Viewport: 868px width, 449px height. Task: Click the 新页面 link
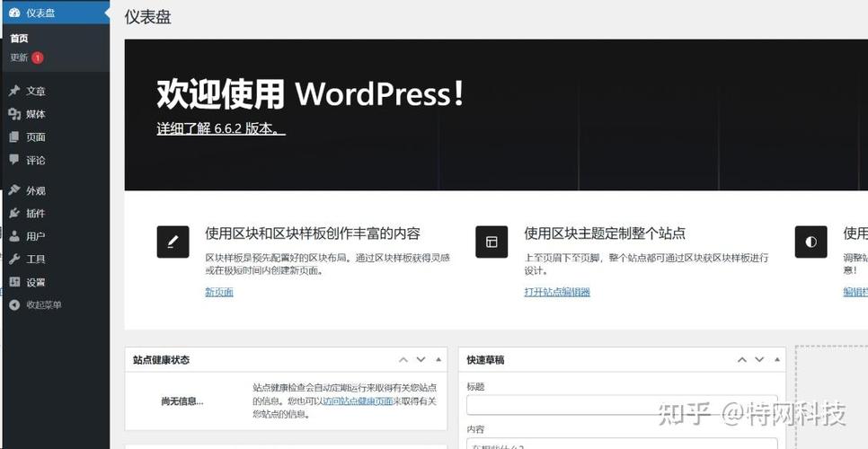219,292
